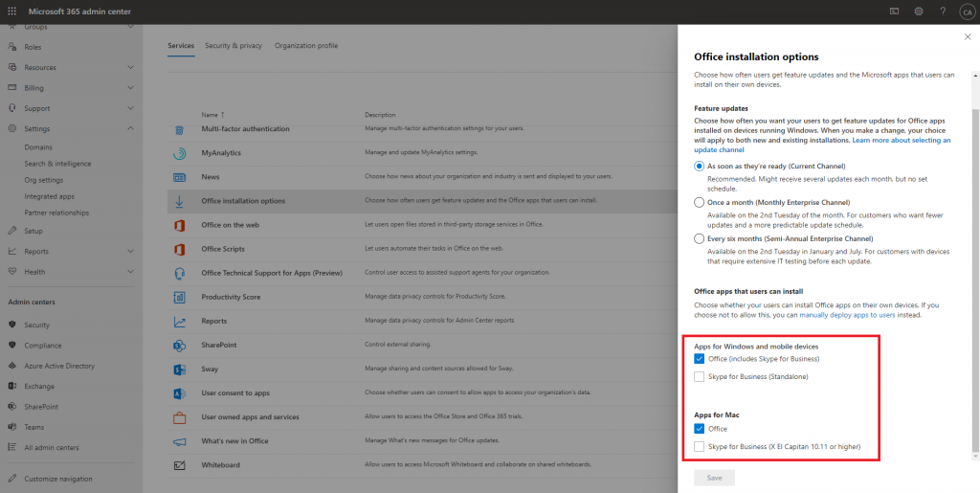This screenshot has width=980, height=493.
Task: Open manually deploy apps to users link
Action: [x=847, y=315]
